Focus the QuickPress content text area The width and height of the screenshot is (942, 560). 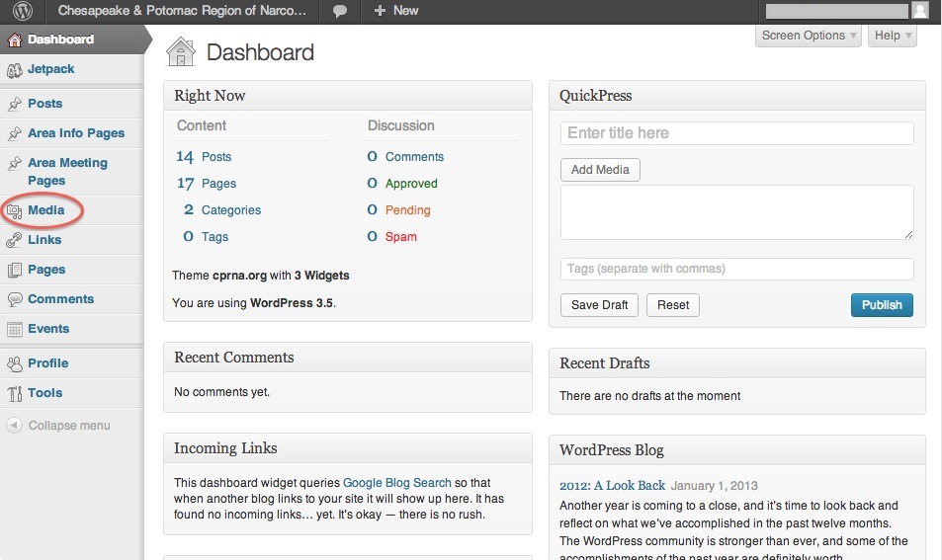point(737,212)
